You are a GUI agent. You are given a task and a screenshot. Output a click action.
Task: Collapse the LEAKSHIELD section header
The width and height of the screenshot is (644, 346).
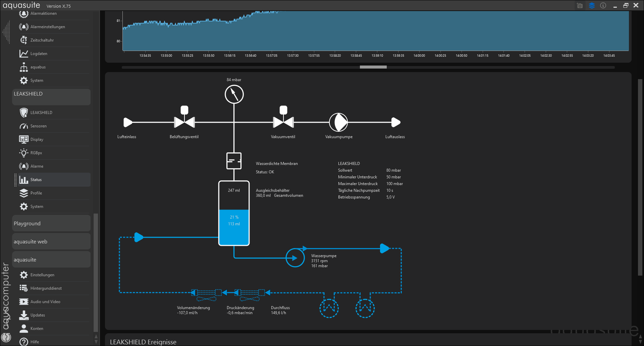coord(51,97)
